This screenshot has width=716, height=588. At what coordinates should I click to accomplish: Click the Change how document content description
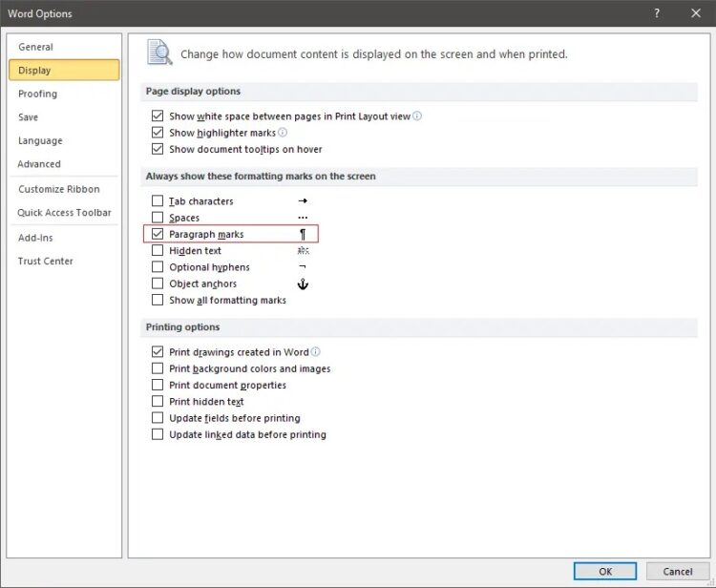pyautogui.click(x=374, y=54)
